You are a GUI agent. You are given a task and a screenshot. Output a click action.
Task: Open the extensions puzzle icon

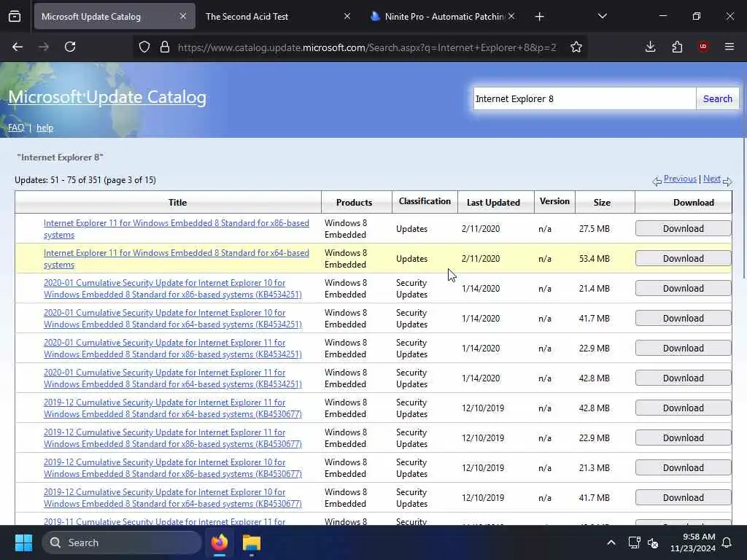coord(677,47)
